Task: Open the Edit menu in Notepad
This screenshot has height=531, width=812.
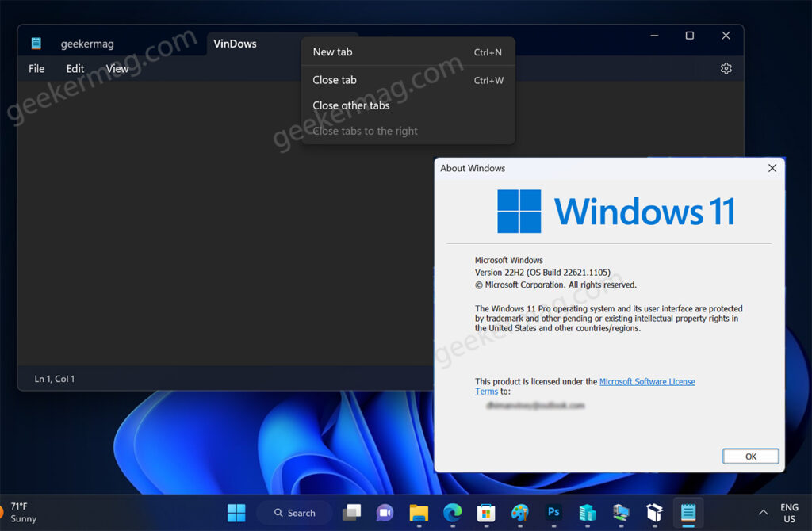Action: (75, 68)
